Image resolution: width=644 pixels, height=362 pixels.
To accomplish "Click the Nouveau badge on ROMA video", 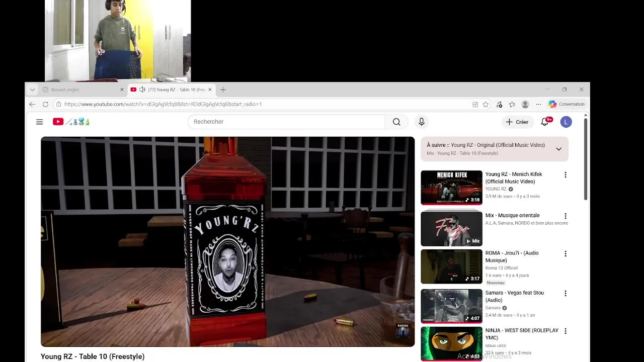I will (496, 283).
